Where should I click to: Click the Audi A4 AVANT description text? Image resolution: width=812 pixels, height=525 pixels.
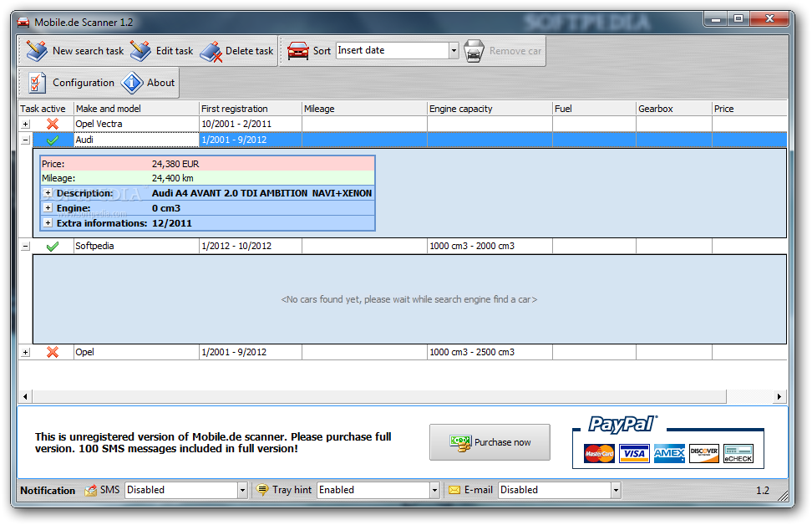(x=262, y=193)
